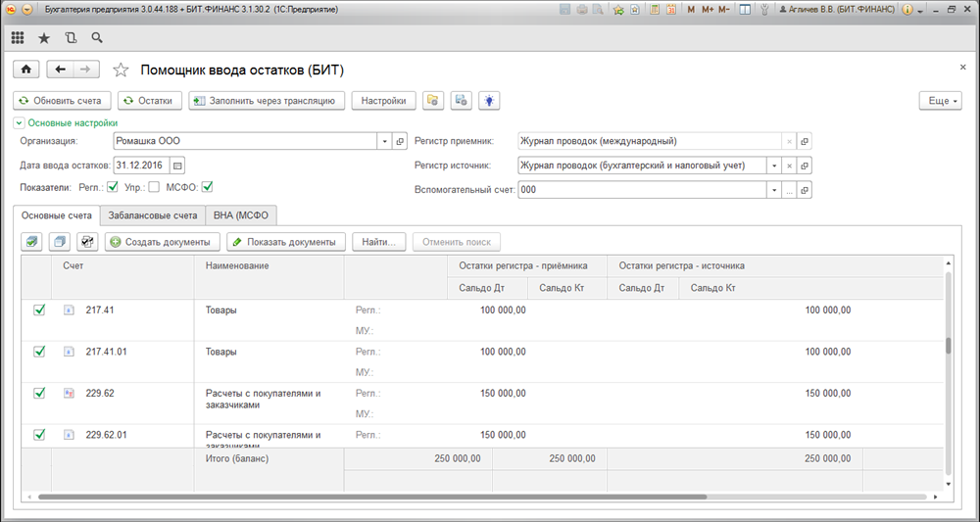Enable the Упр. indicator checkbox
Image resolution: width=980 pixels, height=522 pixels.
pos(154,187)
